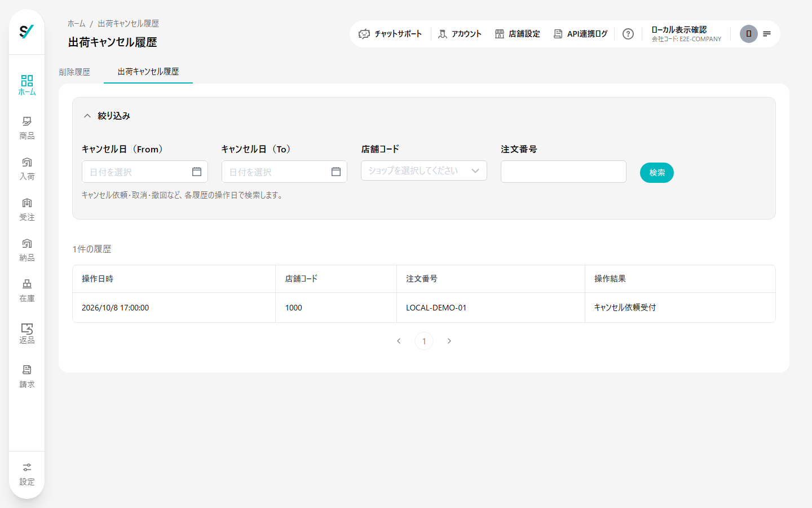The width and height of the screenshot is (812, 508).
Task: Go to the next results page
Action: click(449, 341)
